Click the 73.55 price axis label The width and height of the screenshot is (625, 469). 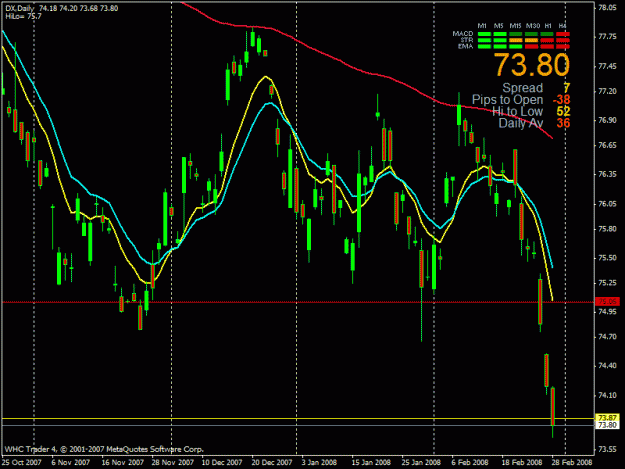click(x=607, y=449)
